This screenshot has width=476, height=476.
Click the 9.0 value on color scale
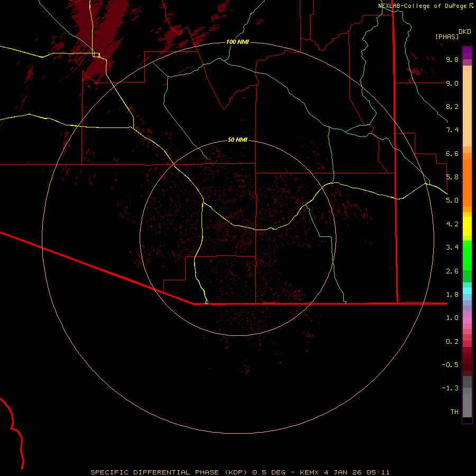(452, 83)
